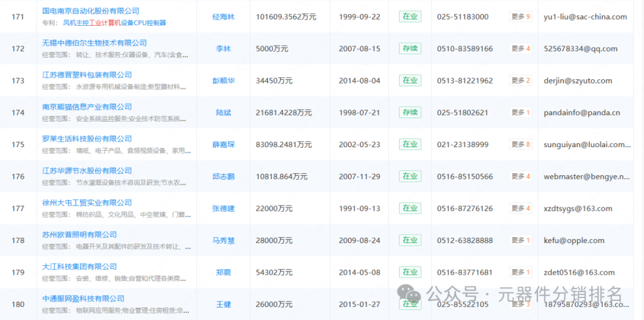
Task: Select capital value 34450万元
Action: [274, 81]
